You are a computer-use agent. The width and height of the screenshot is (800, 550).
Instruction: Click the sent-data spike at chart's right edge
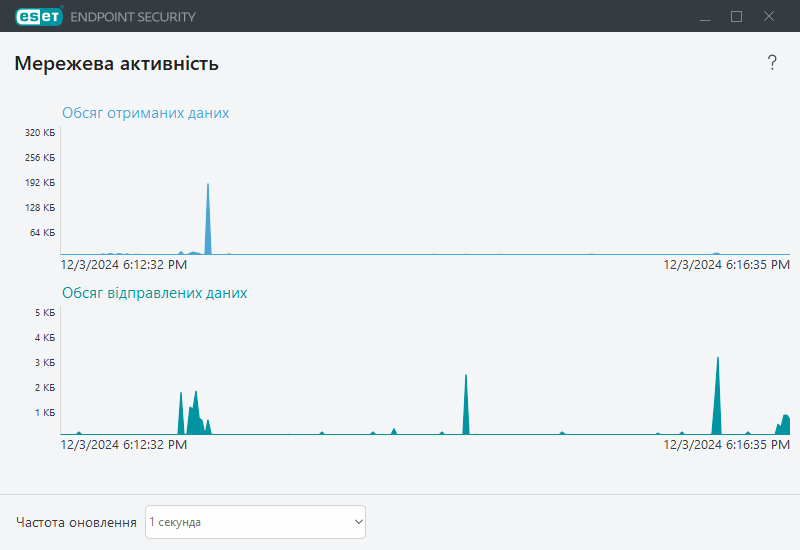pos(786,425)
